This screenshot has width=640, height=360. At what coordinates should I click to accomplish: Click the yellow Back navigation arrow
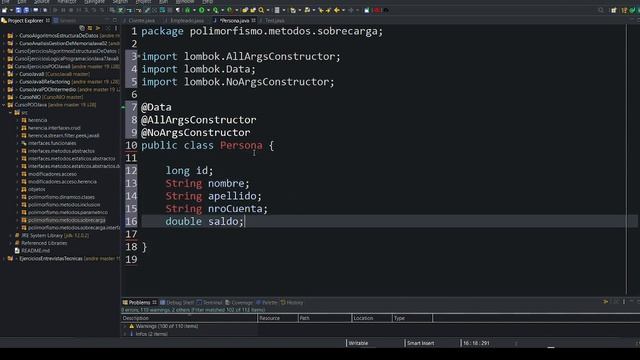[x=337, y=10]
